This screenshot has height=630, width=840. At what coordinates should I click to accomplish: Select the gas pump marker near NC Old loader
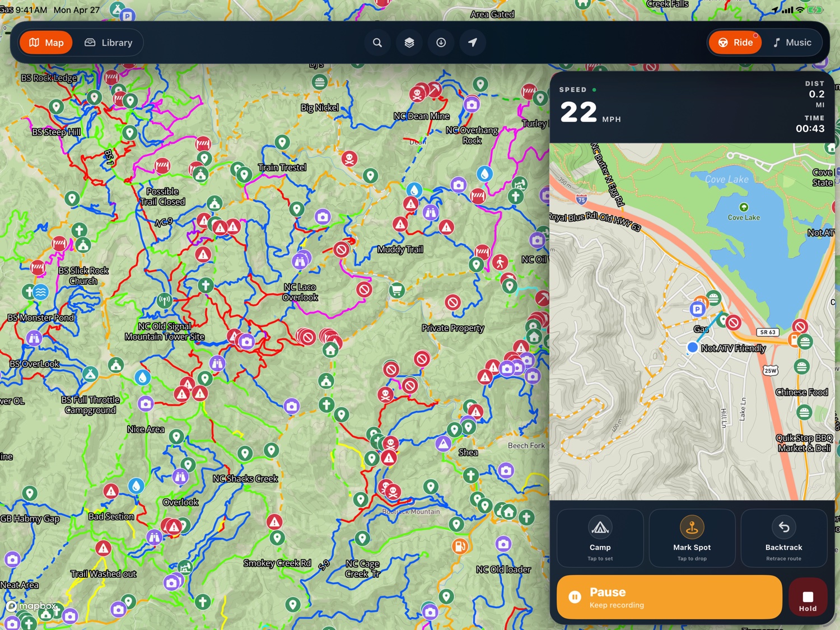pos(460,547)
